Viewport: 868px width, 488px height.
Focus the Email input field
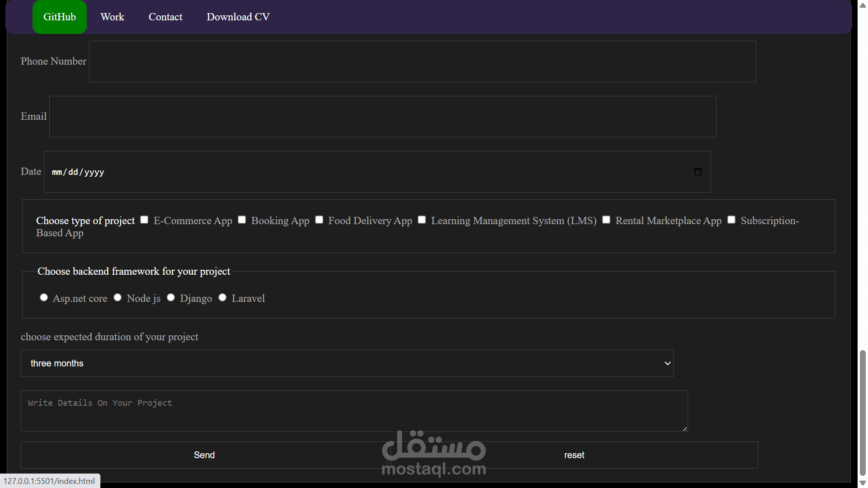click(x=382, y=117)
